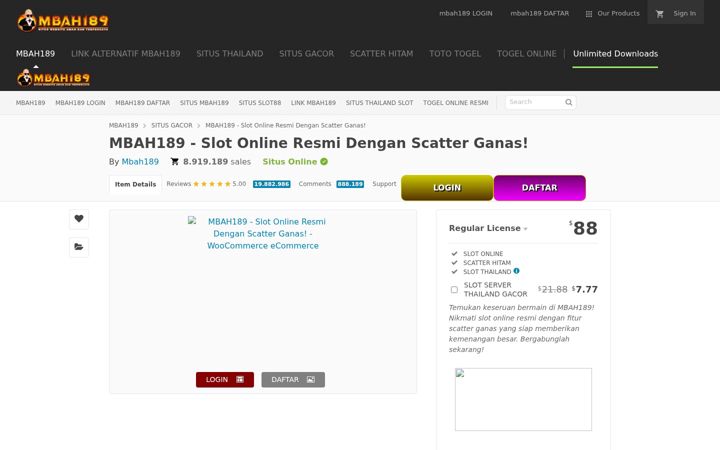Screen dimensions: 720x450
Task: Add to collection with the folder icon
Action: point(79,247)
